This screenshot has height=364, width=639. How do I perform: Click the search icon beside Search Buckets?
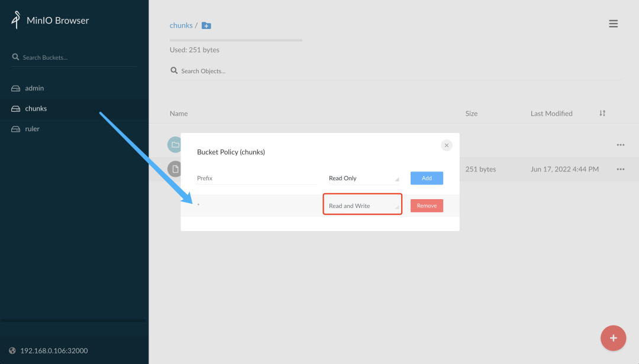click(15, 57)
